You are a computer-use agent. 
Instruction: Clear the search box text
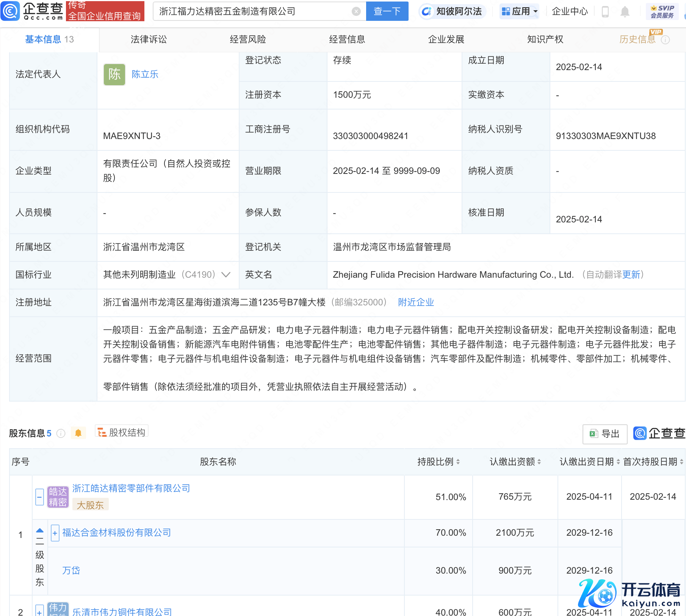356,11
